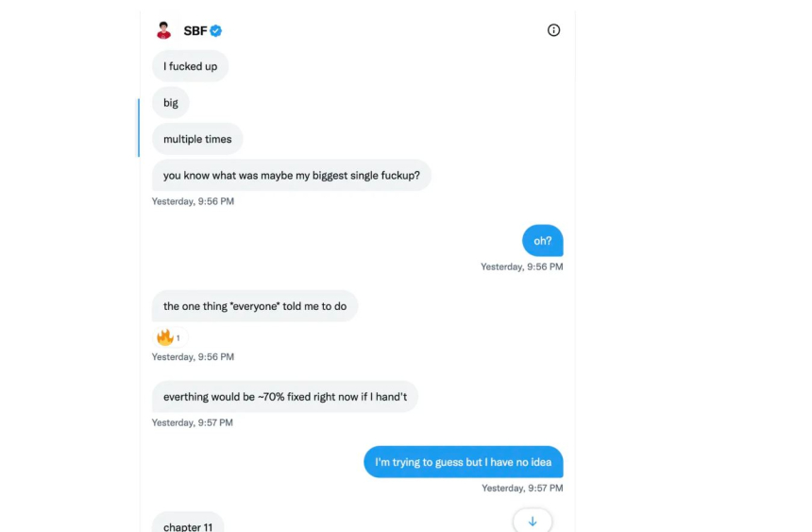Select the blue "oh?" reply bubble
This screenshot has height=532, width=812.
[543, 241]
